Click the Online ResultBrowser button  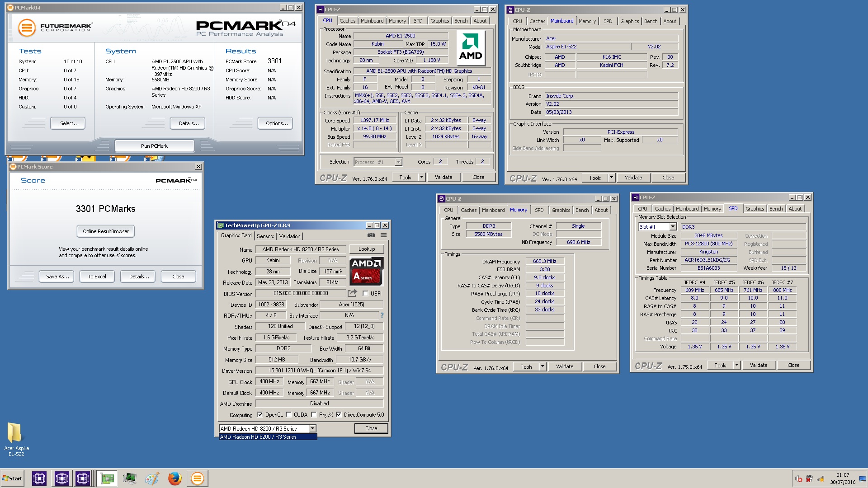(106, 231)
